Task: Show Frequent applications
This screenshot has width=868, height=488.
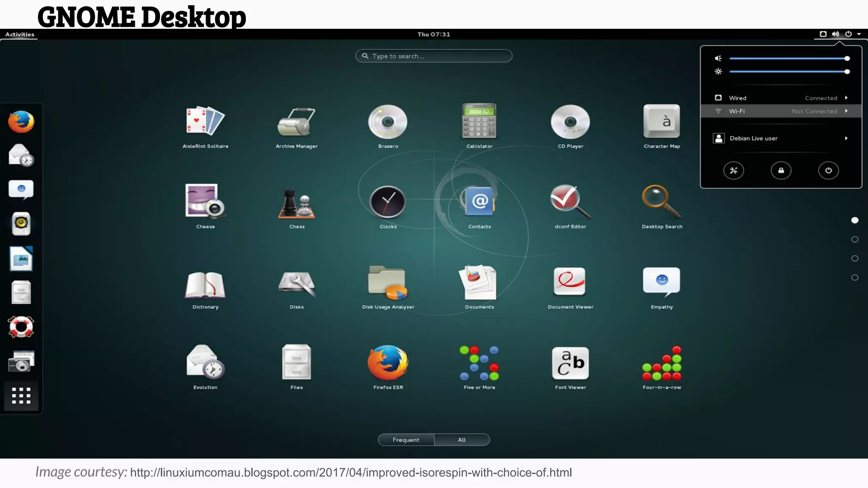Action: pyautogui.click(x=406, y=440)
